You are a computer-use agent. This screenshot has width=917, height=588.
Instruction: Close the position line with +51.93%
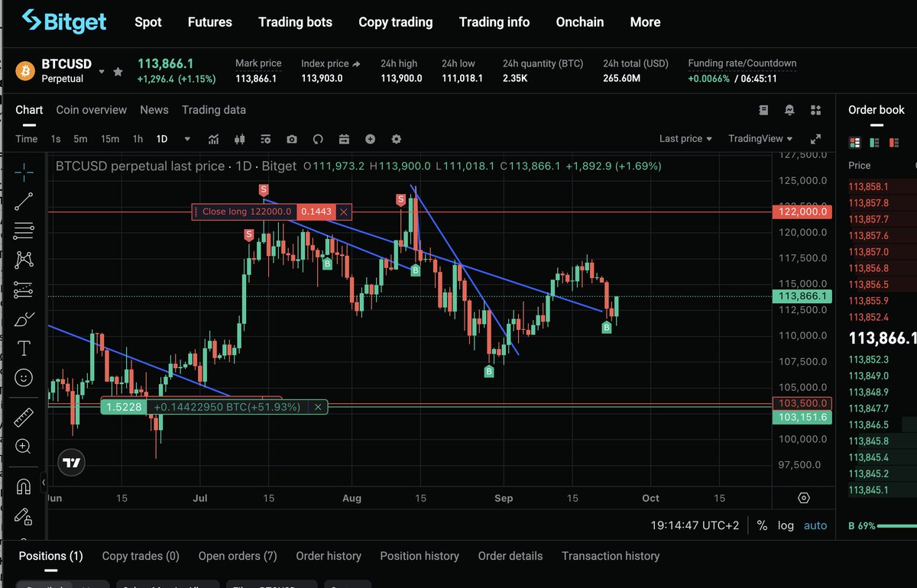click(318, 407)
